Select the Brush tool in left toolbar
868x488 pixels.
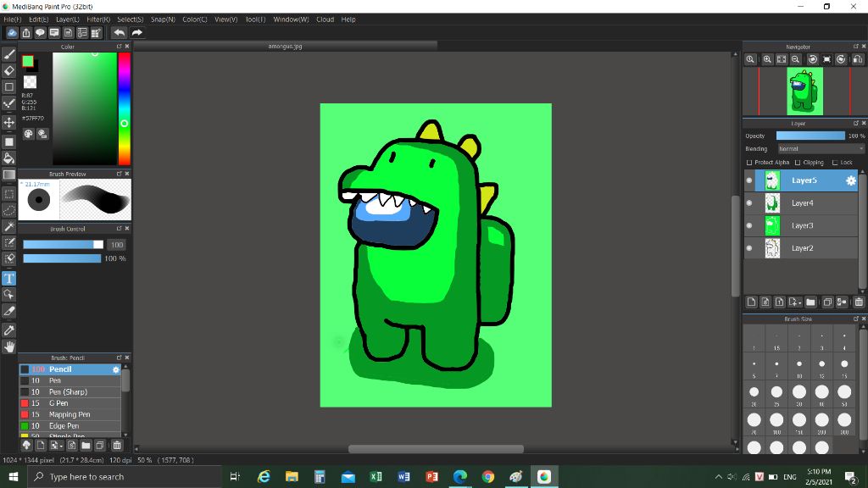coord(8,54)
